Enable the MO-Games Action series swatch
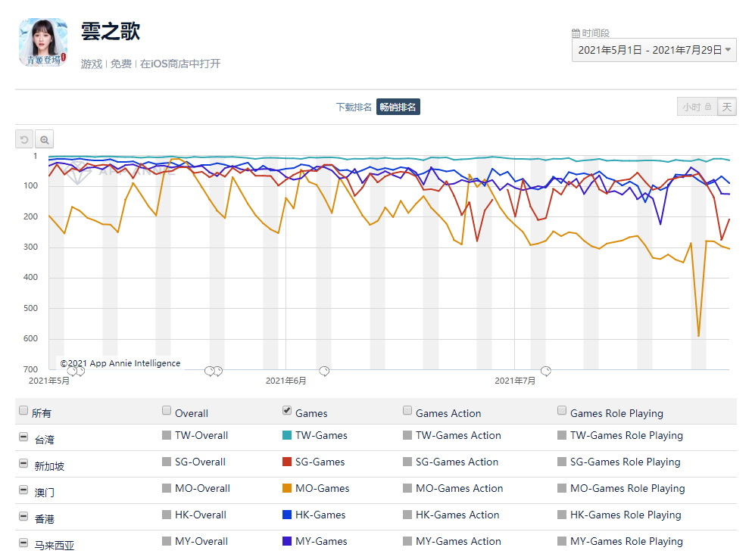The height and width of the screenshot is (560, 752). (x=407, y=488)
